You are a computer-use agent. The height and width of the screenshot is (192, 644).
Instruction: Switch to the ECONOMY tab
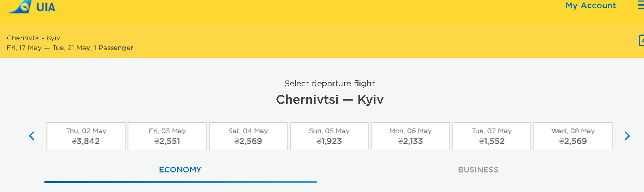tap(180, 169)
